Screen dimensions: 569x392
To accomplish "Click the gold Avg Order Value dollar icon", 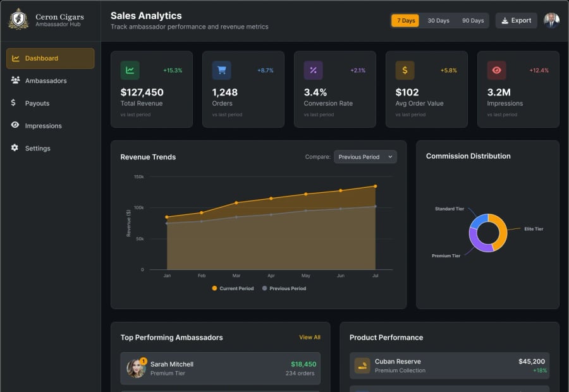I will (x=405, y=70).
